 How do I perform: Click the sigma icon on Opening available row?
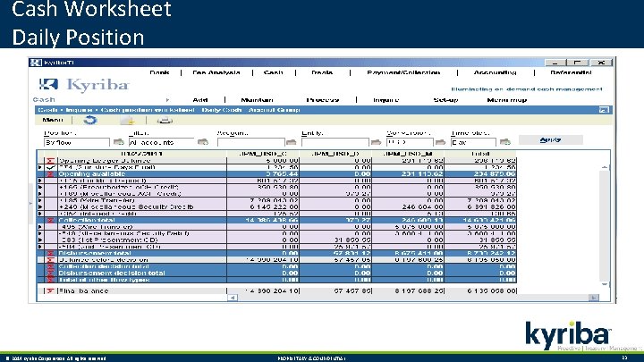pos(50,174)
